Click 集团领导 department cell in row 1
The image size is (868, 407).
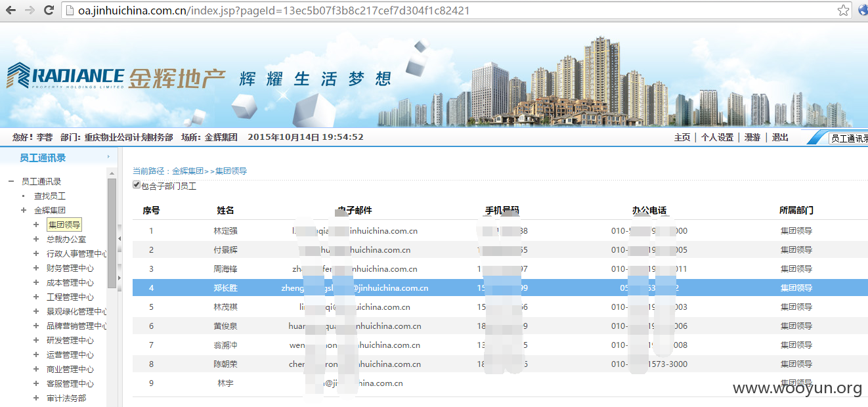click(x=796, y=231)
